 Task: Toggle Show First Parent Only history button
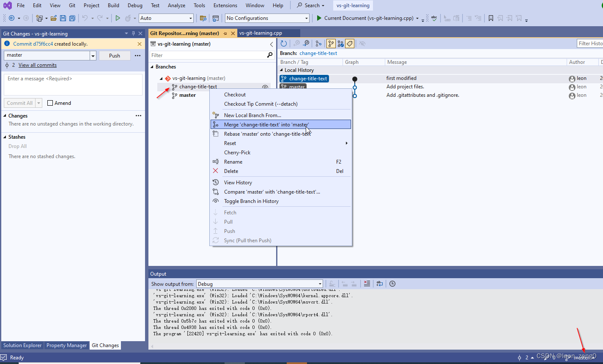tap(331, 44)
